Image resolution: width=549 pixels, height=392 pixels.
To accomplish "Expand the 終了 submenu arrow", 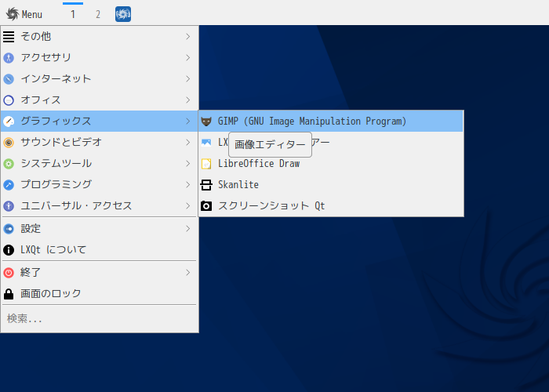I will point(188,273).
